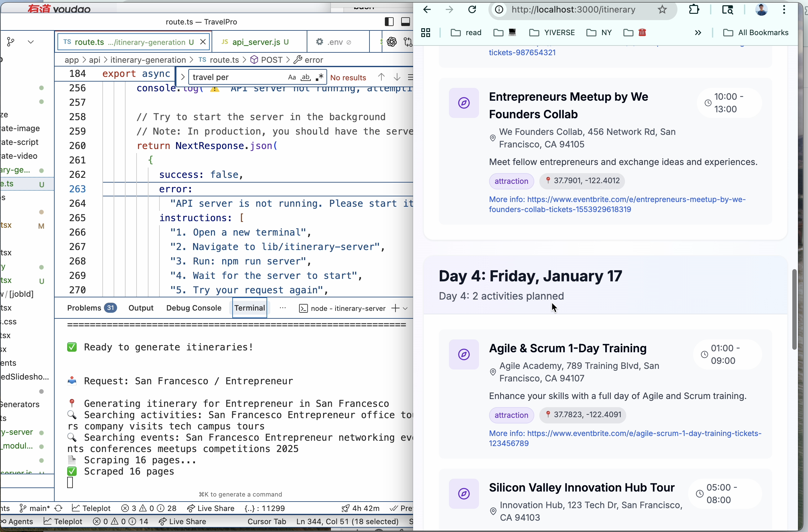The width and height of the screenshot is (808, 532).
Task: Show more hidden bookmarks chevron
Action: [698, 33]
